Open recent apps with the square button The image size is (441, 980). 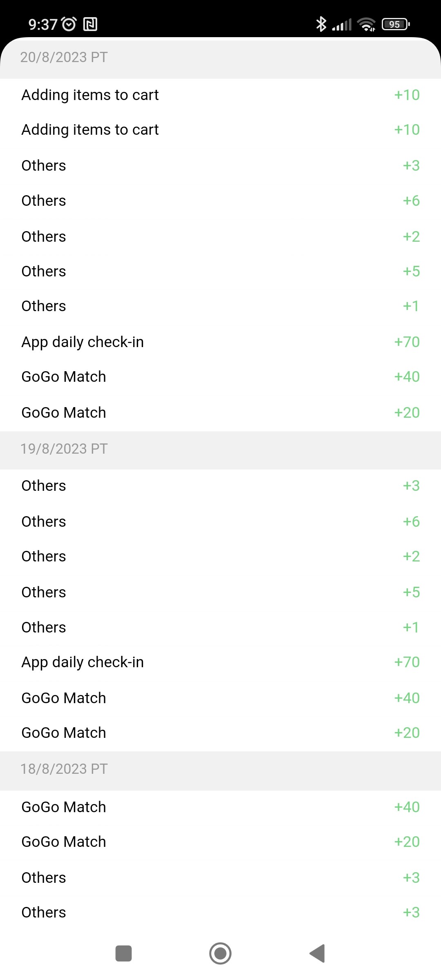[x=123, y=953]
